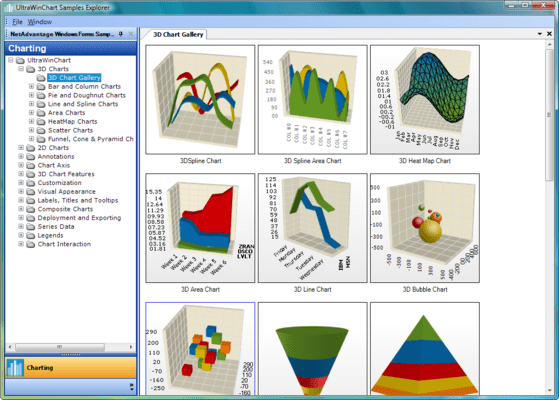
Task: Click the folder icon beside Legends
Action: tap(31, 236)
